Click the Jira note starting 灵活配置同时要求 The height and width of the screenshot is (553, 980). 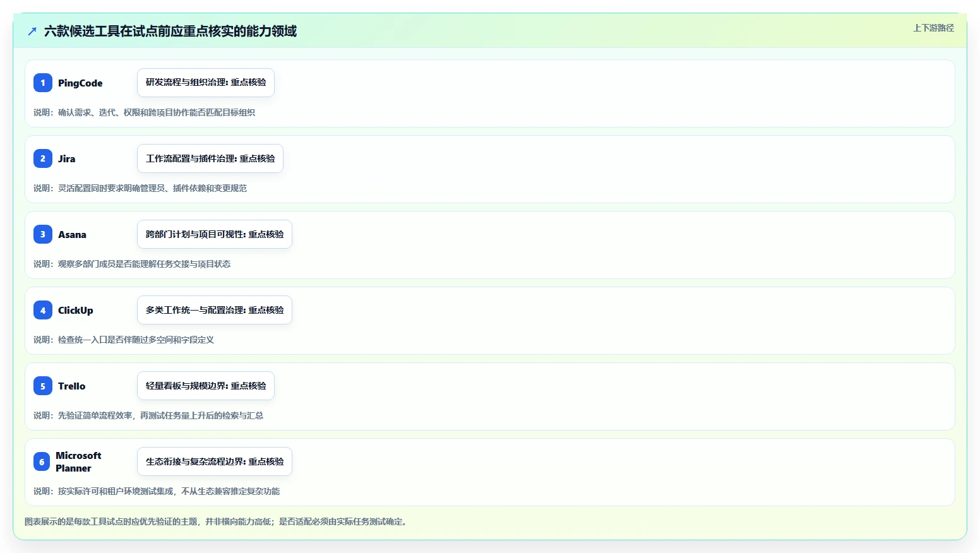coord(140,188)
